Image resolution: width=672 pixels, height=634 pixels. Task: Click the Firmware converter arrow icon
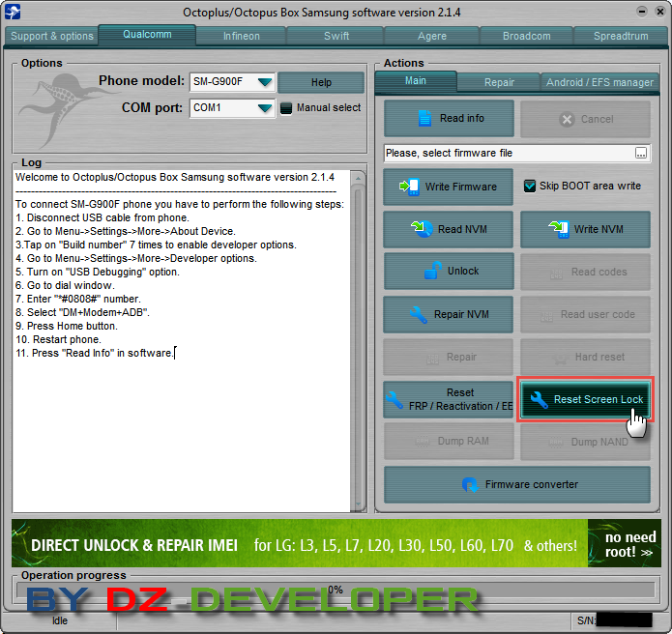click(470, 485)
